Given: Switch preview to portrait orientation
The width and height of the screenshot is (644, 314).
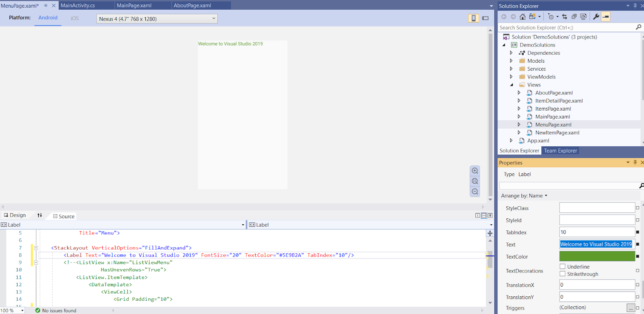Looking at the screenshot, I should (x=474, y=18).
